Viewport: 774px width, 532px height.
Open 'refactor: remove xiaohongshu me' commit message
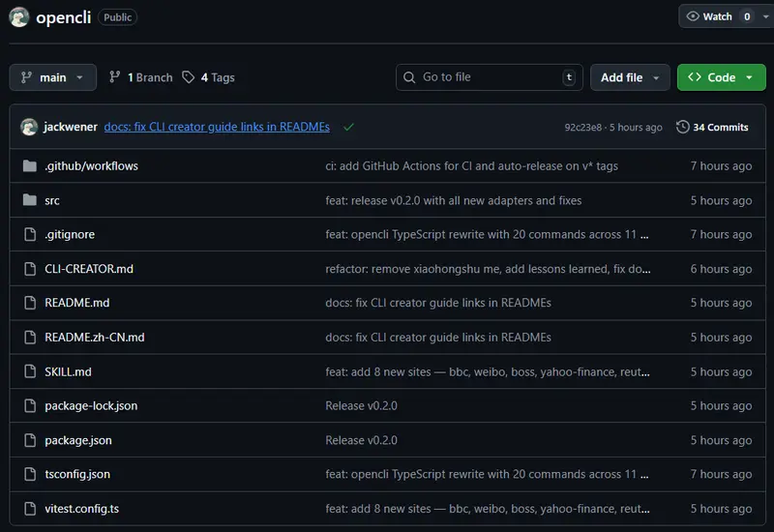pos(488,269)
